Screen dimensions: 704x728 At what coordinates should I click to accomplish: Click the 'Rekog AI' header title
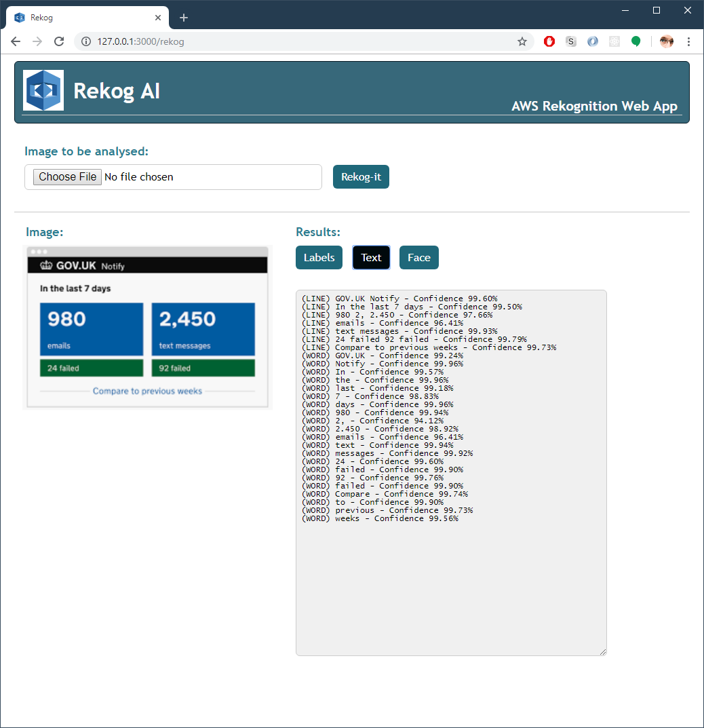pos(117,90)
